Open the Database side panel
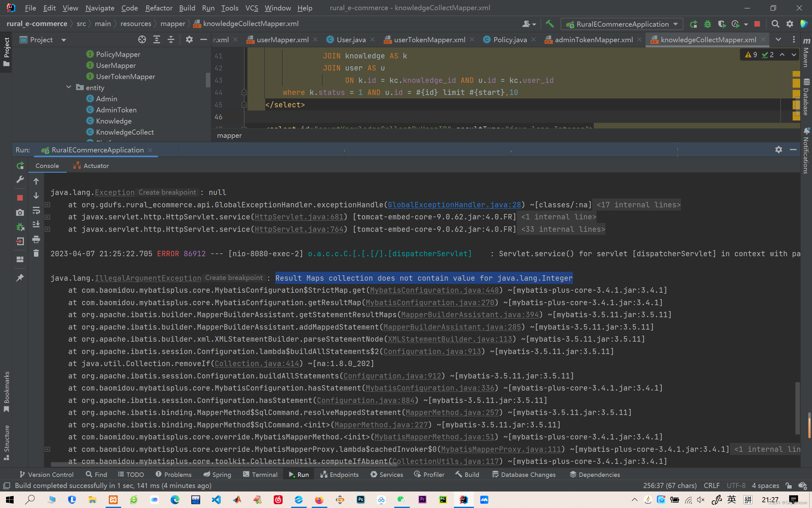This screenshot has height=508, width=812. tap(806, 97)
